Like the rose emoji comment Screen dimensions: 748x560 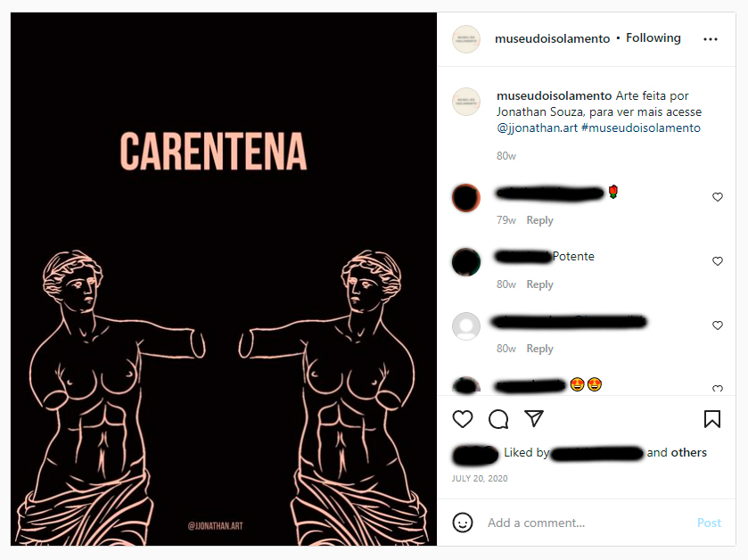coord(718,197)
